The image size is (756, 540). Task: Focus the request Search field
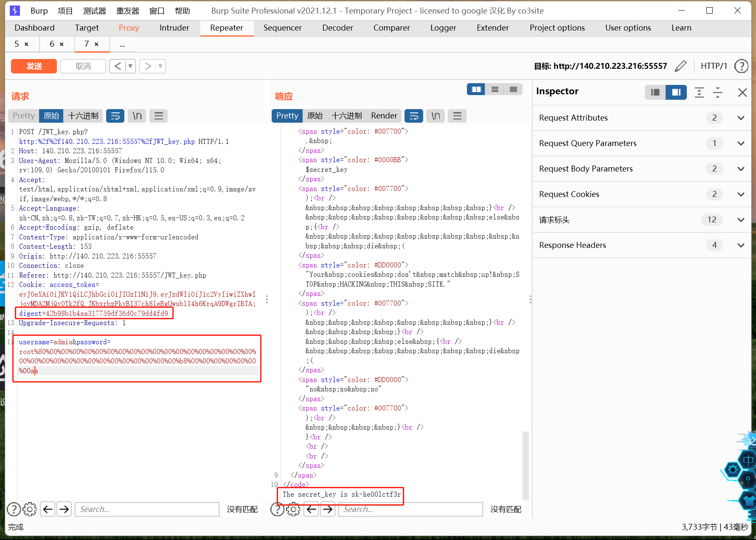pyautogui.click(x=147, y=509)
